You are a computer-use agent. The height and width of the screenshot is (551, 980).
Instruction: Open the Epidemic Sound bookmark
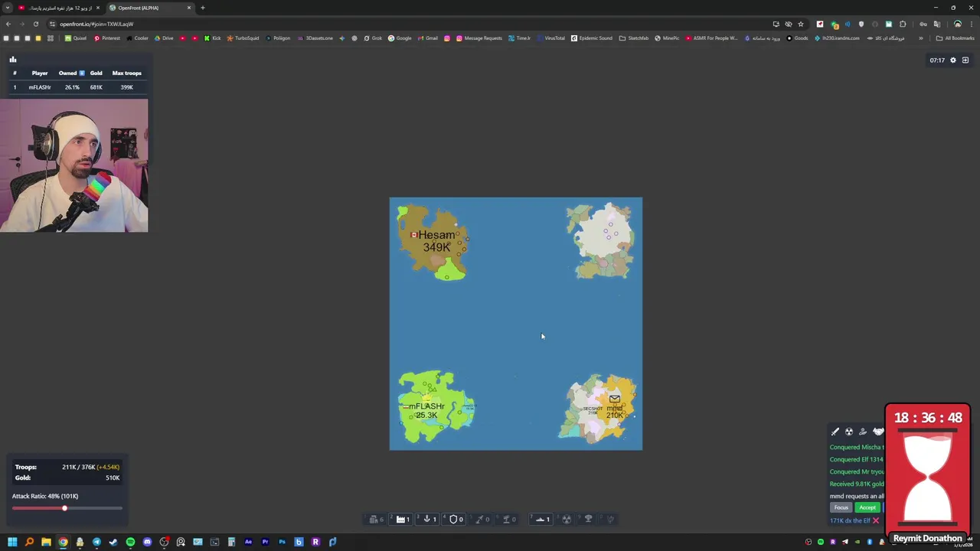pos(592,38)
